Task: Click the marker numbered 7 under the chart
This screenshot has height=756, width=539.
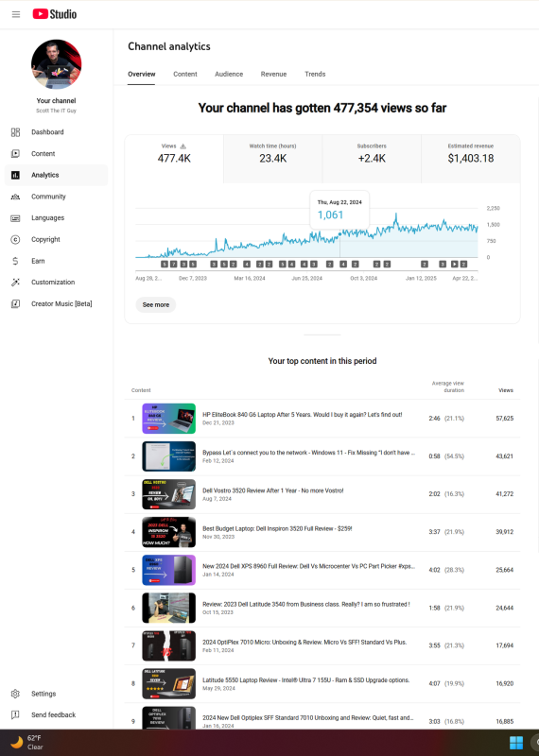Action: point(174,265)
